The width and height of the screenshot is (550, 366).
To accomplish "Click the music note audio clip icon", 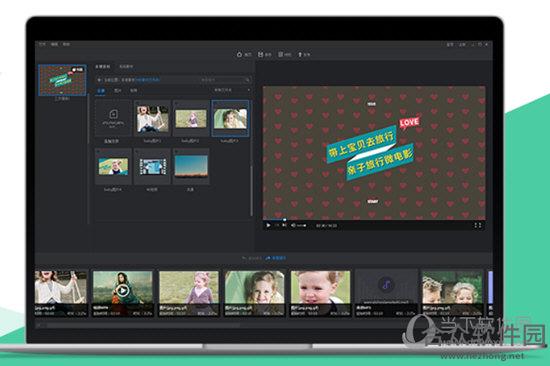I will tap(386, 284).
